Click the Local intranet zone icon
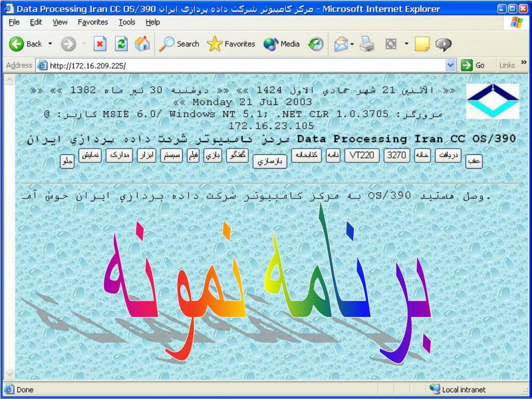This screenshot has width=532, height=399. pos(435,389)
